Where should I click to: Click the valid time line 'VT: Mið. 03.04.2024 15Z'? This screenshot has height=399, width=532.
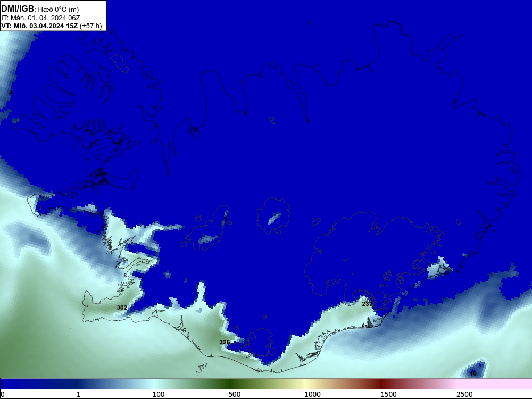39,26
